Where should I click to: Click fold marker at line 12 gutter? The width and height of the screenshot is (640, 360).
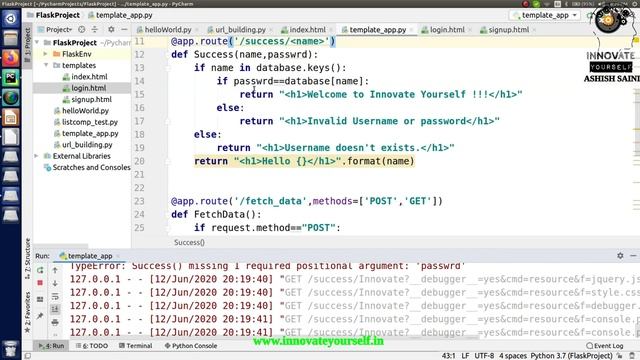point(168,55)
